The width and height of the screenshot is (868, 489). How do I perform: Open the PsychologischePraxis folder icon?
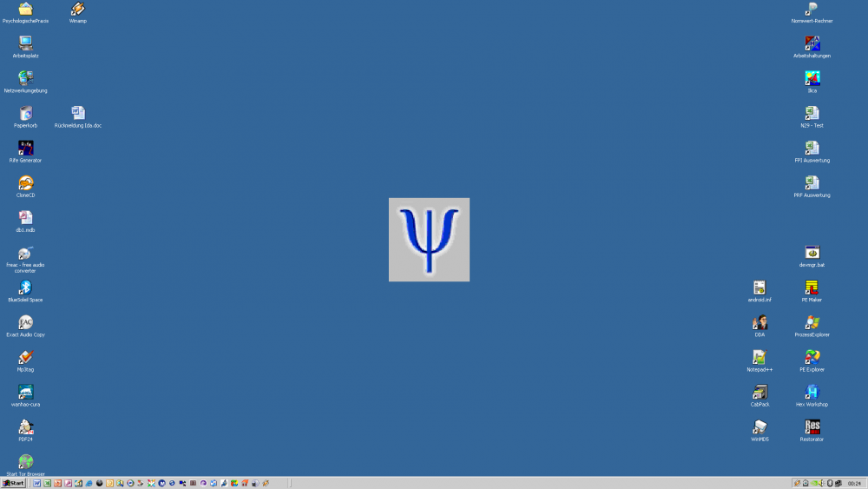pyautogui.click(x=25, y=13)
